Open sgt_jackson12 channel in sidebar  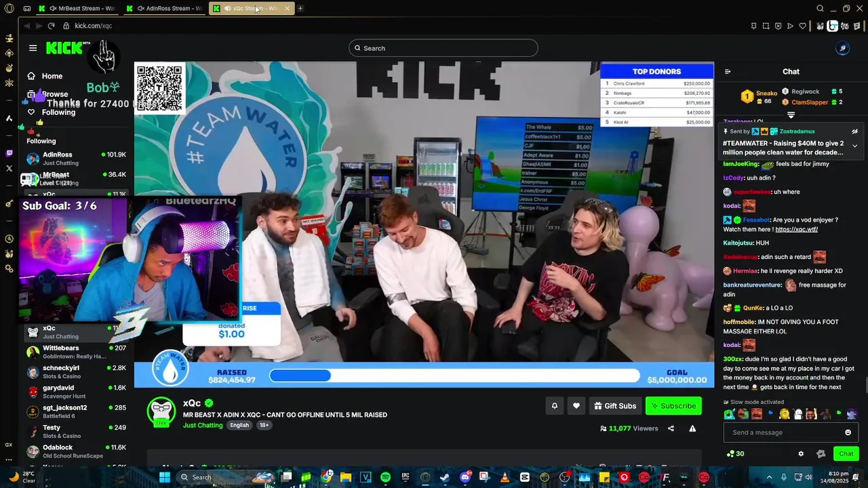point(77,411)
